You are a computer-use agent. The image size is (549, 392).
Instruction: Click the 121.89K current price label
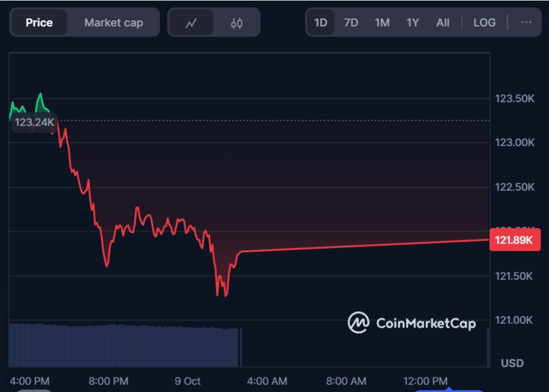click(514, 240)
